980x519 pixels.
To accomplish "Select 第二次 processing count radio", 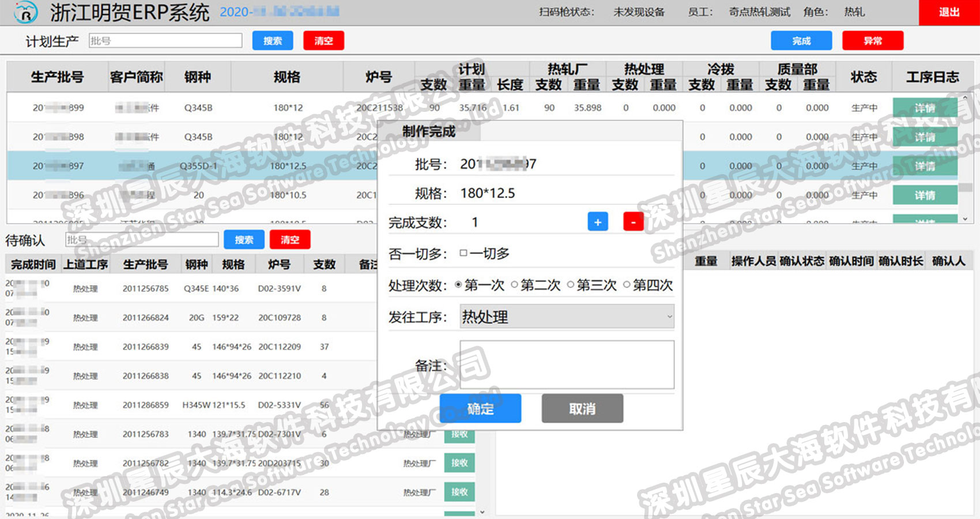I will [514, 285].
